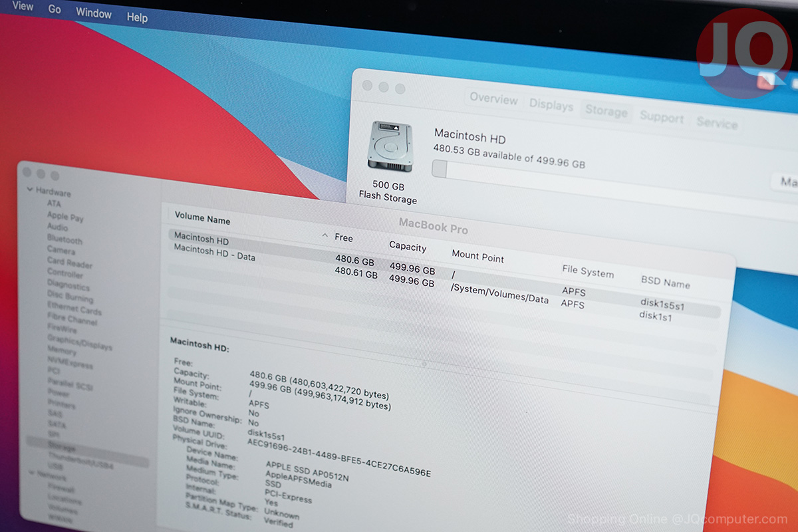Click the disk1s1 BSD name cell
The image size is (798, 532).
tap(655, 317)
